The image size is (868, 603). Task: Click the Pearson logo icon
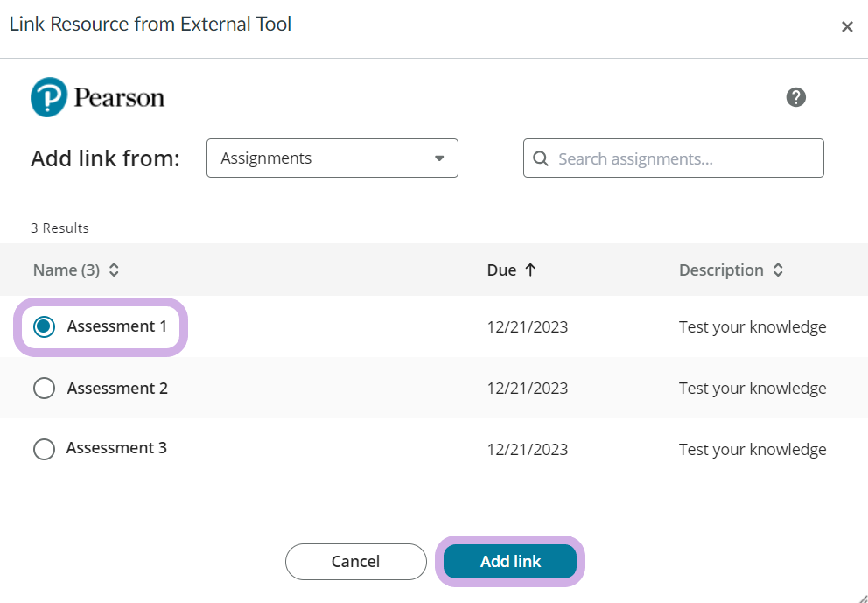coord(49,97)
